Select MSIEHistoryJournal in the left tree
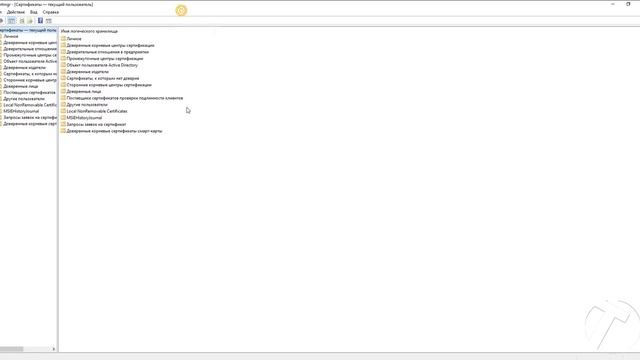 click(x=21, y=111)
